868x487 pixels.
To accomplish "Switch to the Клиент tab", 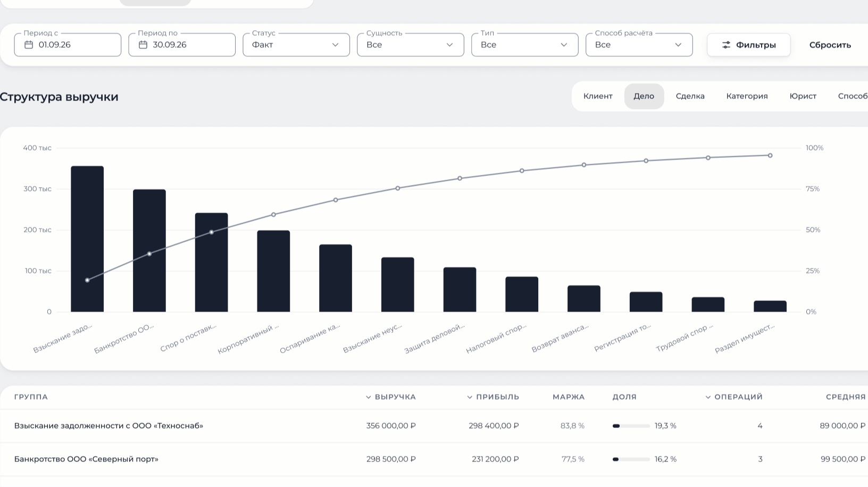I will coord(598,96).
